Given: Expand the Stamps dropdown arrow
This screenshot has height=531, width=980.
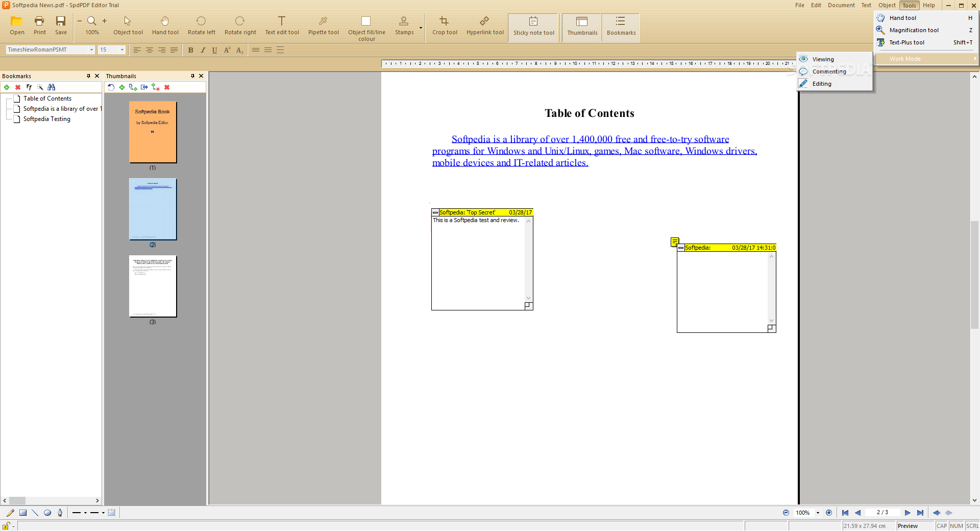Looking at the screenshot, I should coord(421,28).
